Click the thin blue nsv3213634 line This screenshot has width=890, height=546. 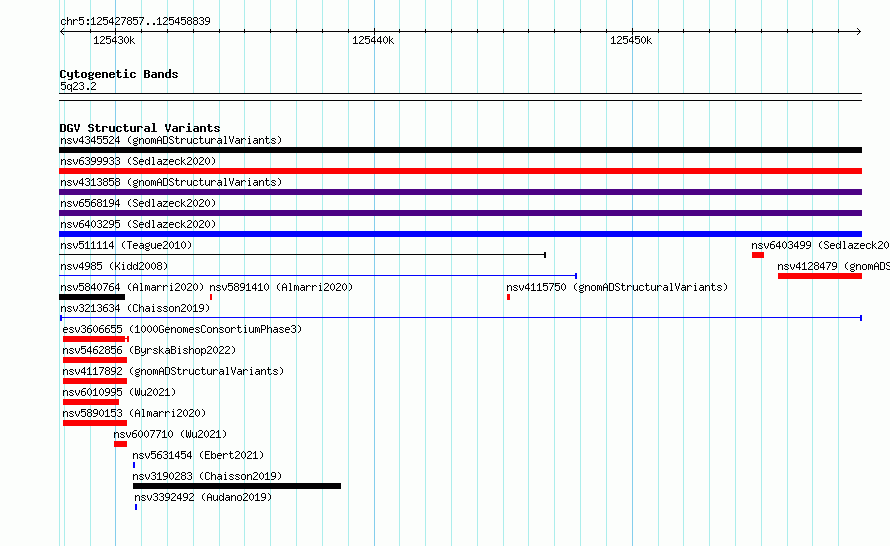pyautogui.click(x=460, y=318)
